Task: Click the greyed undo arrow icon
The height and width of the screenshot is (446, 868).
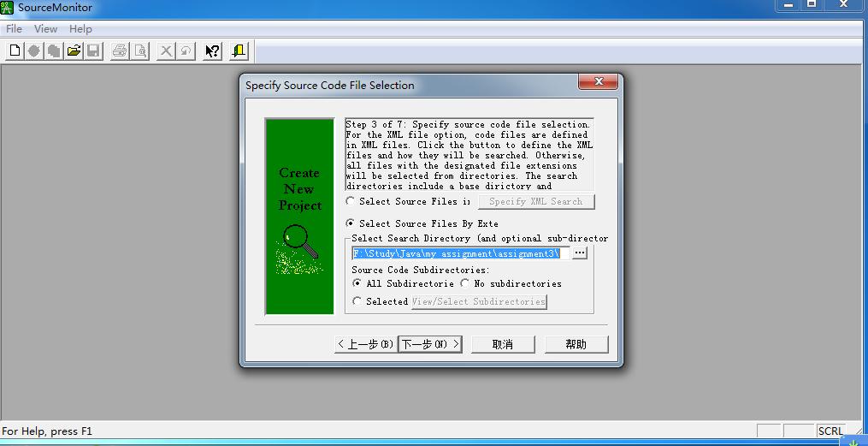Action: pos(186,51)
